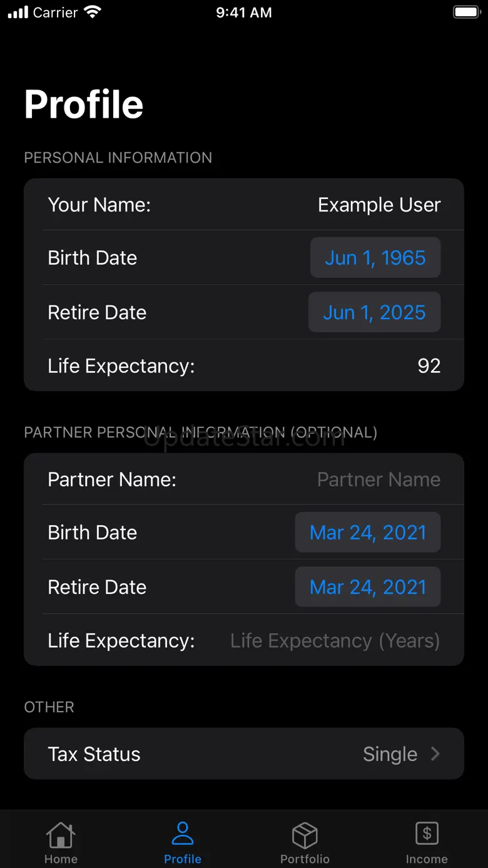Tap the battery icon in status bar
Screen dimensions: 488x868
click(466, 13)
